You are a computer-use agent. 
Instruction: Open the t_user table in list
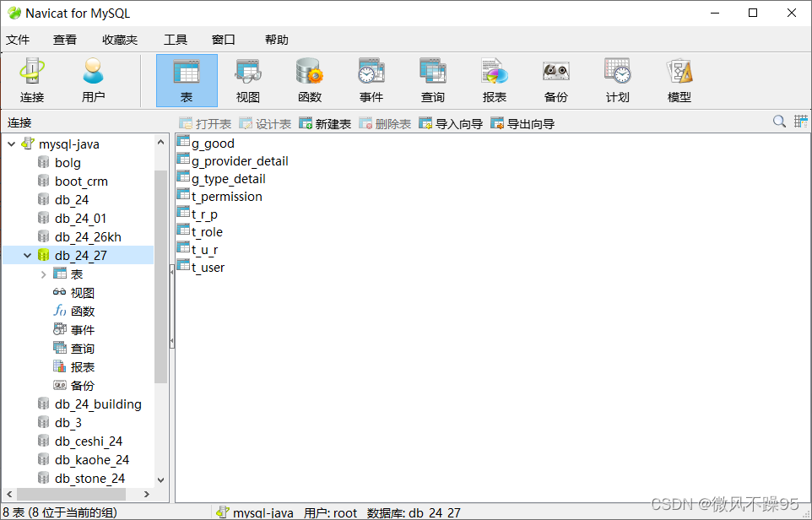[x=208, y=267]
